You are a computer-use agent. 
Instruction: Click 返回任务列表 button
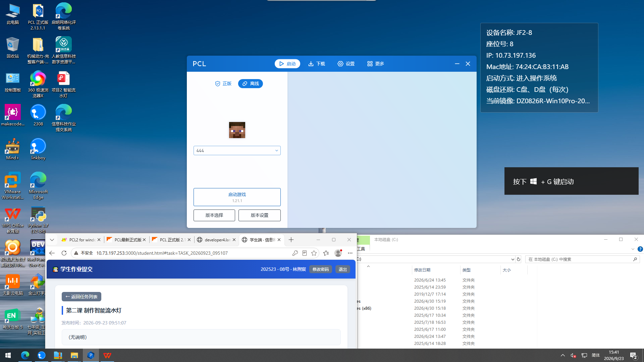pyautogui.click(x=82, y=297)
